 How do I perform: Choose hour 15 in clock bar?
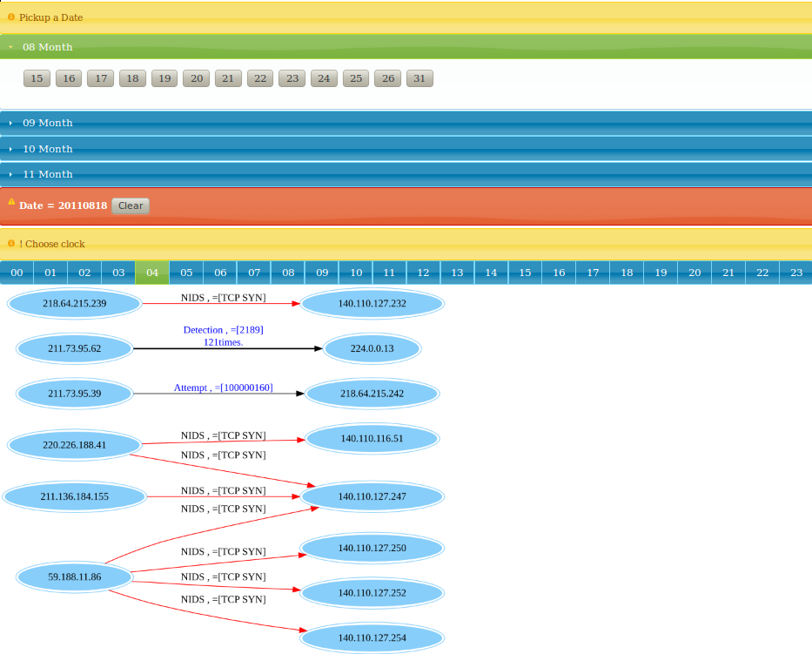525,273
